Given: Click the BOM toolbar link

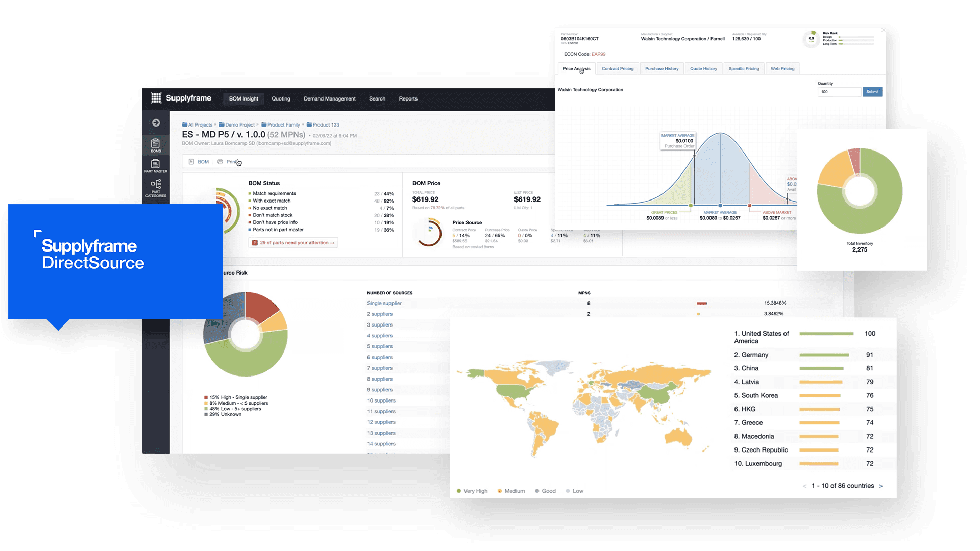Looking at the screenshot, I should [203, 162].
